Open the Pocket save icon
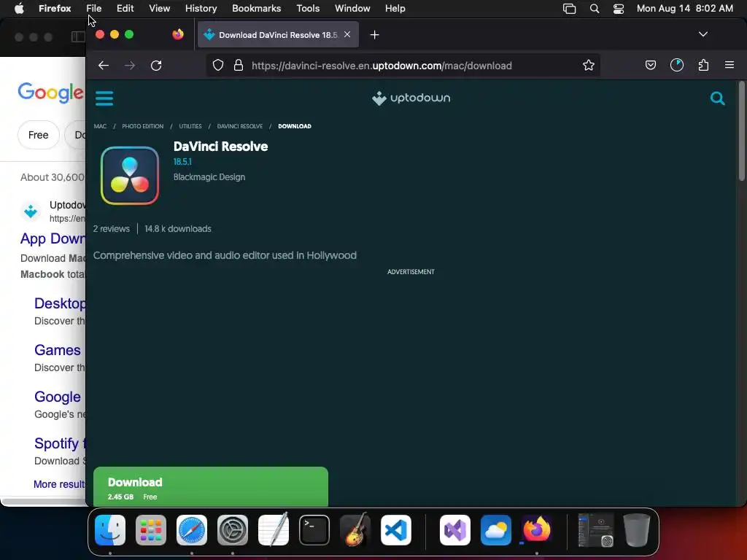This screenshot has height=560, width=747. point(650,65)
